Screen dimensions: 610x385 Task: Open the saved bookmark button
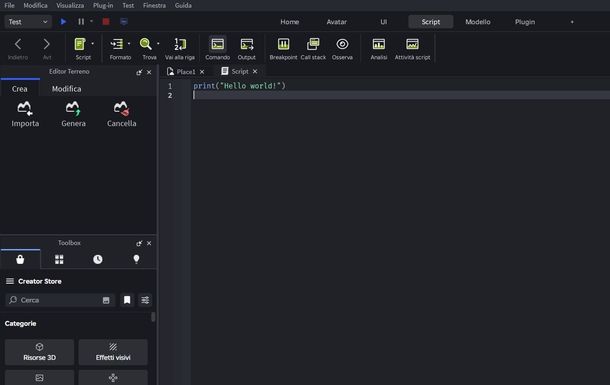pyautogui.click(x=127, y=300)
